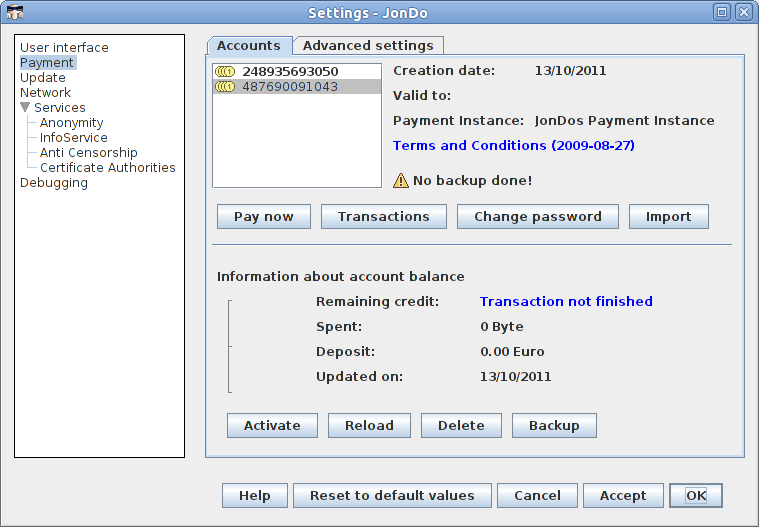Screen dimensions: 759x527
Task: Click Change password button
Action: [538, 216]
